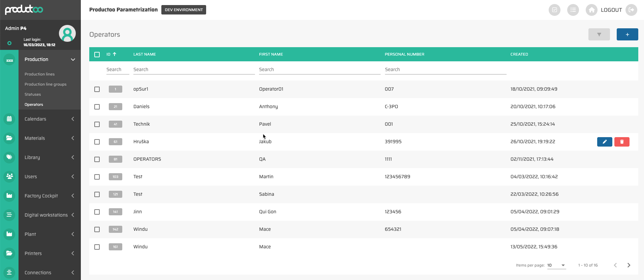This screenshot has height=280, width=644.
Task: Expand the Calendars sidebar section
Action: [x=50, y=119]
